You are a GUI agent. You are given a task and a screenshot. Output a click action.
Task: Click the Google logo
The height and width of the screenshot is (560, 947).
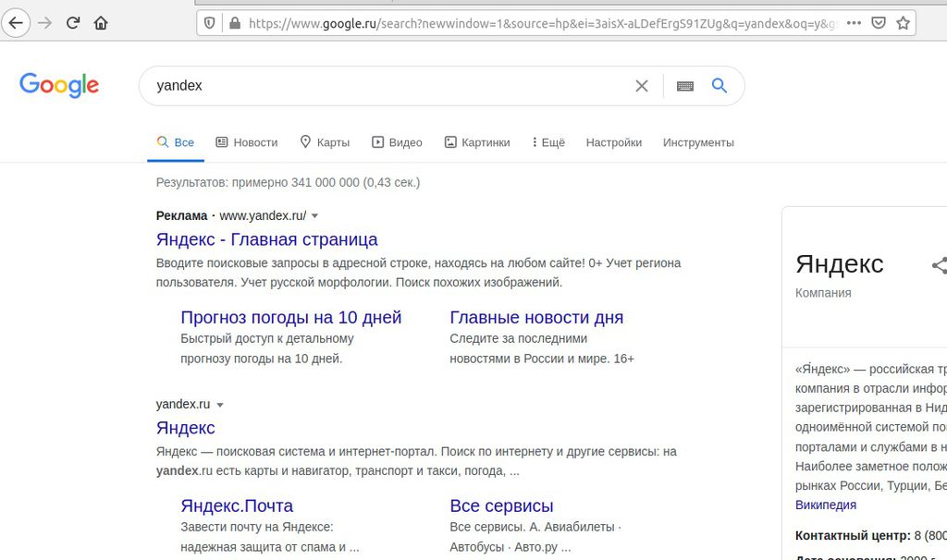coord(59,85)
